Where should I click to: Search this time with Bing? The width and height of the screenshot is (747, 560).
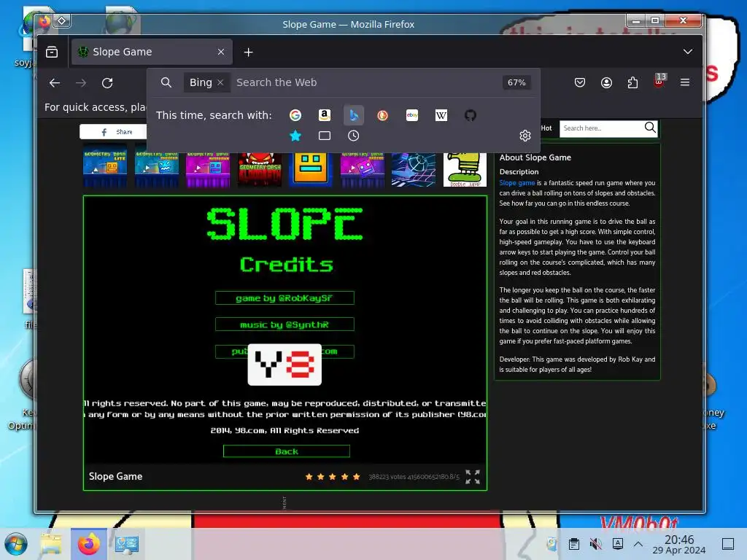[354, 115]
